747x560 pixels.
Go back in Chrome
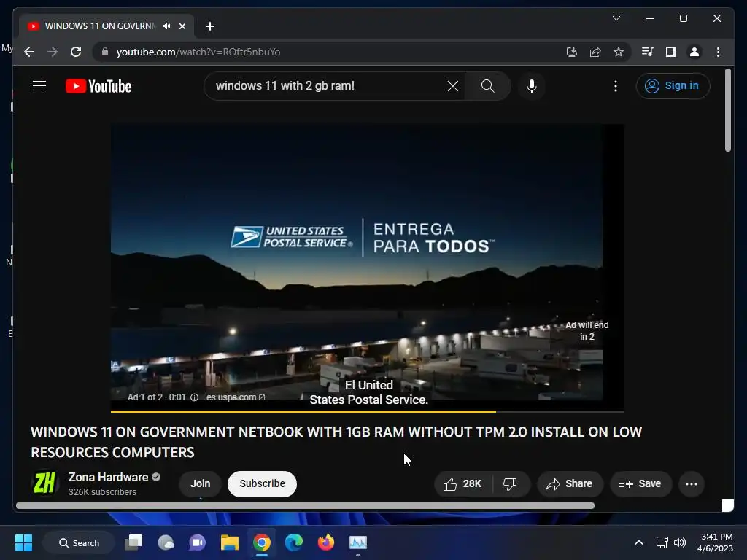point(29,52)
